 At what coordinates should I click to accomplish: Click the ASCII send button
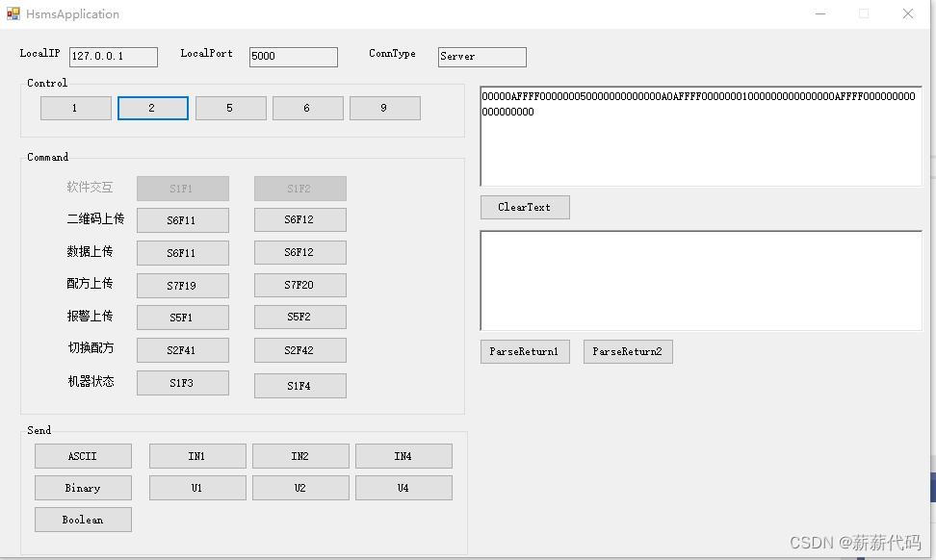[x=83, y=456]
